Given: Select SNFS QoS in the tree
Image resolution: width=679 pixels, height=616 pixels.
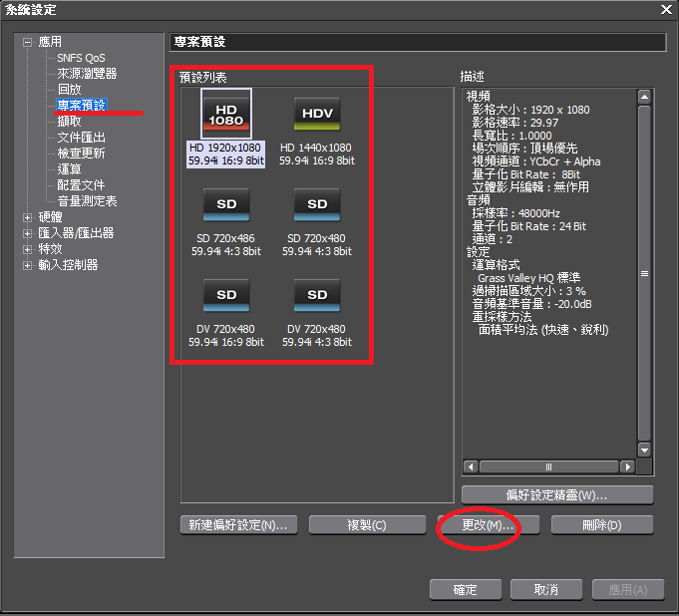Looking at the screenshot, I should click(81, 58).
